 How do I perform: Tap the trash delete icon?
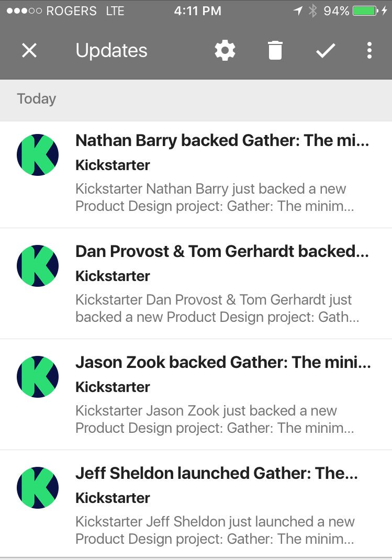coord(275,50)
